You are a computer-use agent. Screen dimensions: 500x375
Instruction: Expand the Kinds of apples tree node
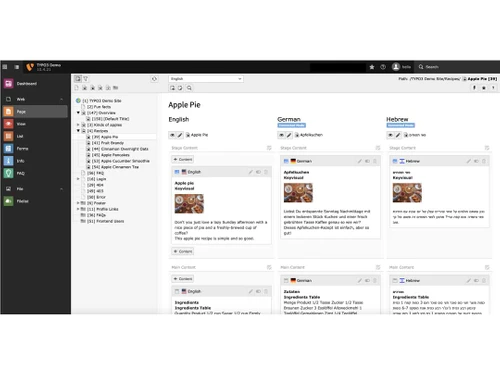78,125
